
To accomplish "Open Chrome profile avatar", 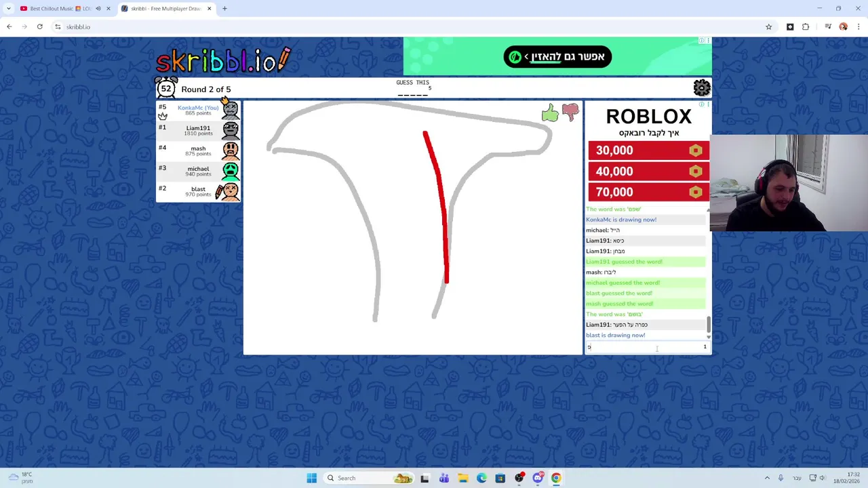I will click(843, 26).
